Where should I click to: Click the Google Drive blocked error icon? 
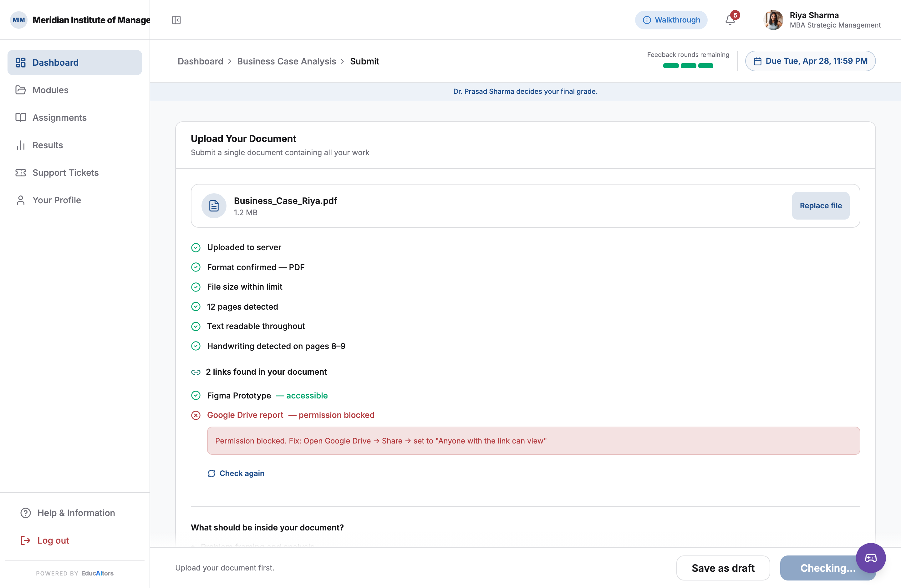click(x=196, y=415)
